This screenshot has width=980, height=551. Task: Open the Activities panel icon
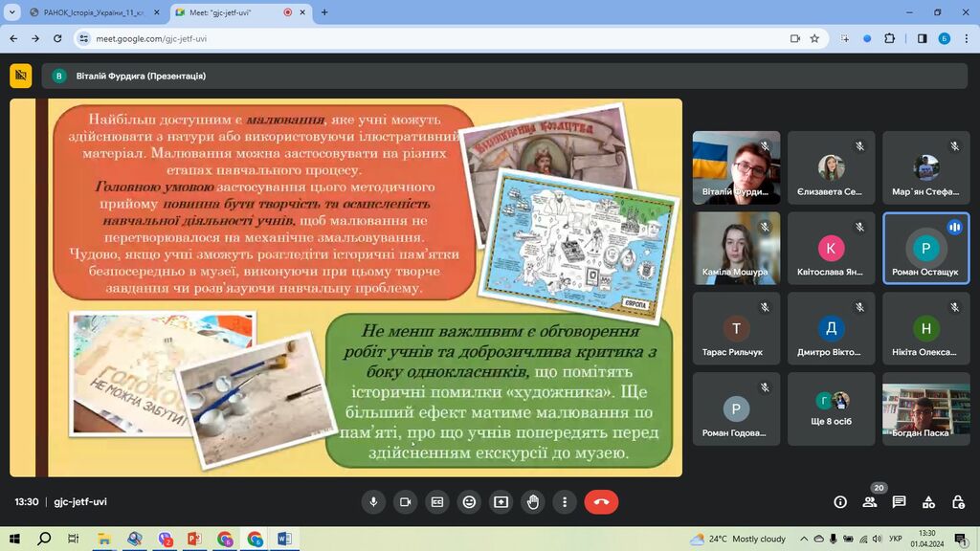click(x=928, y=502)
